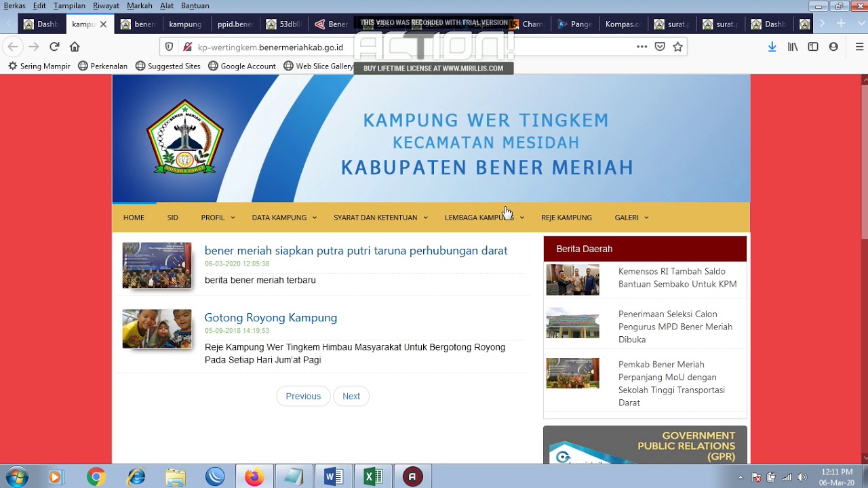Open the downloads panel

(772, 47)
